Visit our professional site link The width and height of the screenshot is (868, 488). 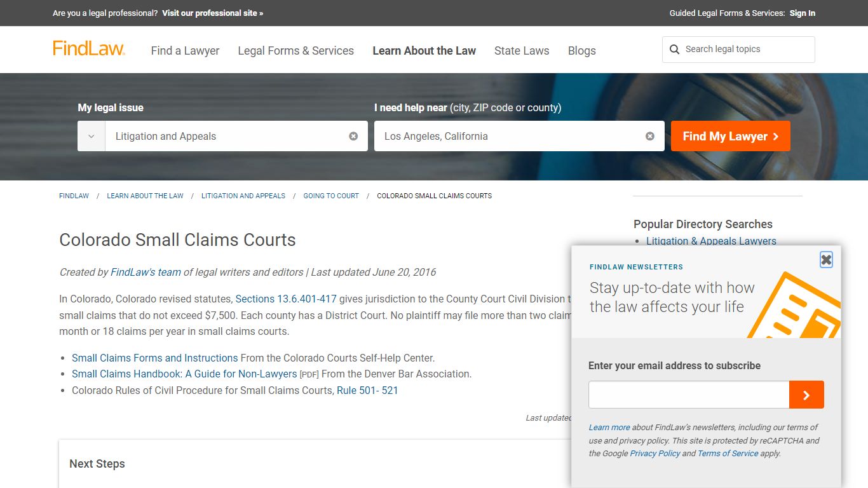(212, 13)
